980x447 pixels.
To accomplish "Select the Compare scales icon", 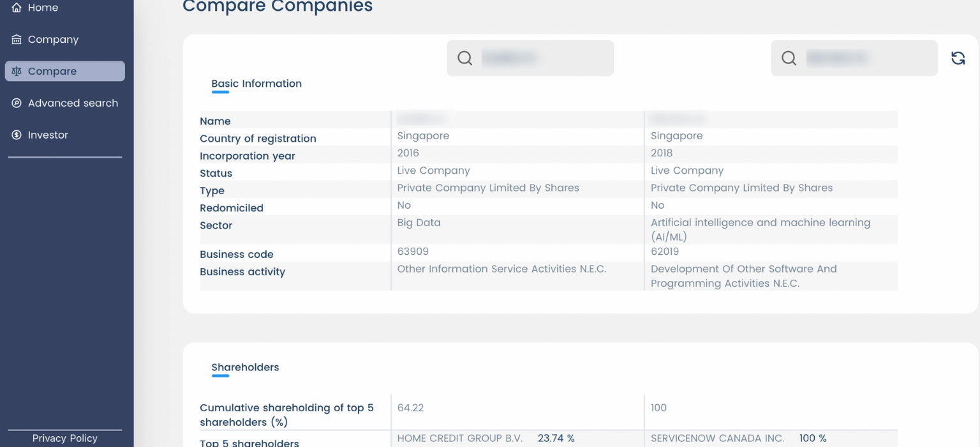I will [x=16, y=71].
